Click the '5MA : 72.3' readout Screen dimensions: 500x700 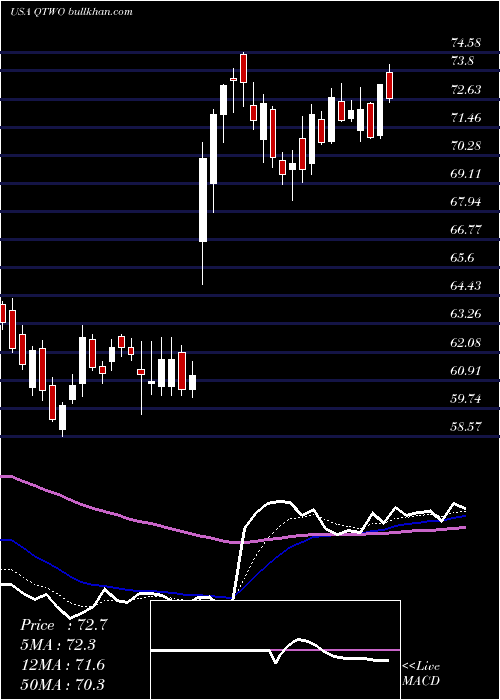click(x=58, y=645)
